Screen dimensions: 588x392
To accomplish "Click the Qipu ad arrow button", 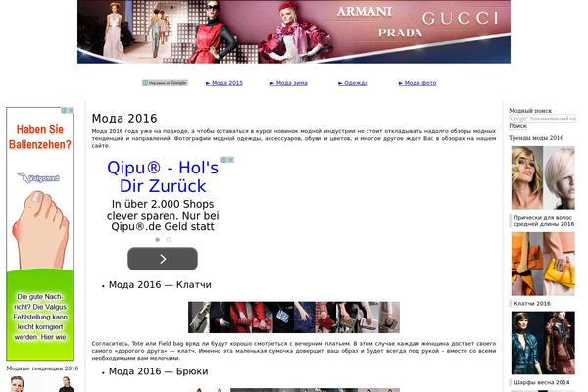I will point(163,259).
